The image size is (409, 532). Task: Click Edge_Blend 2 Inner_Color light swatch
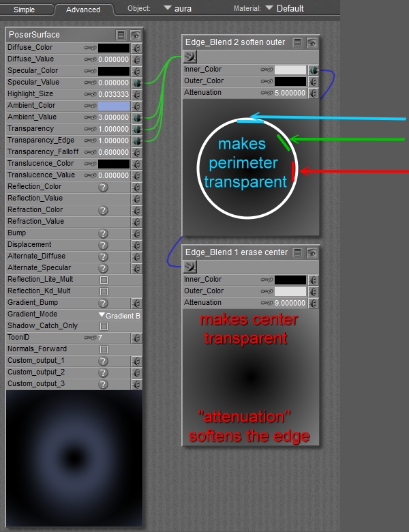coord(290,70)
